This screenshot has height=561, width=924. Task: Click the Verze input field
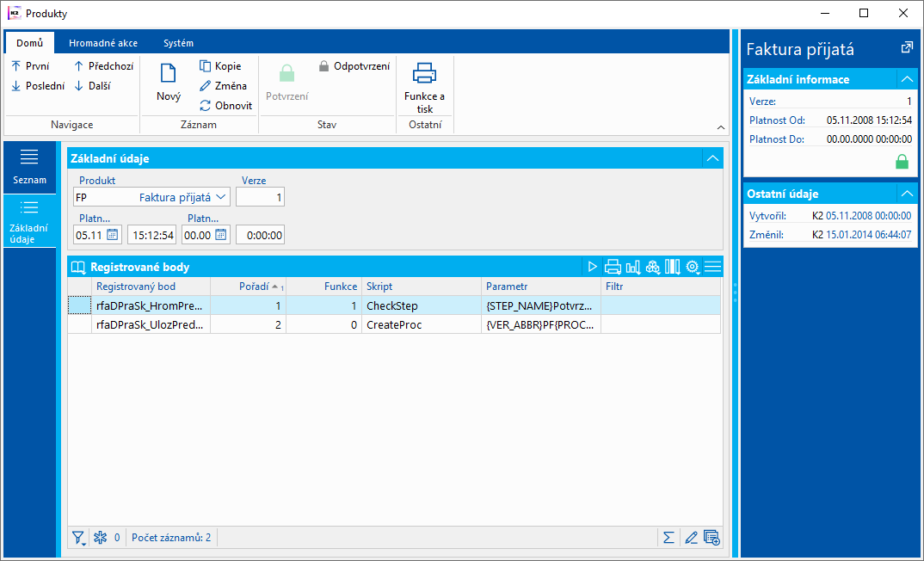[x=260, y=197]
